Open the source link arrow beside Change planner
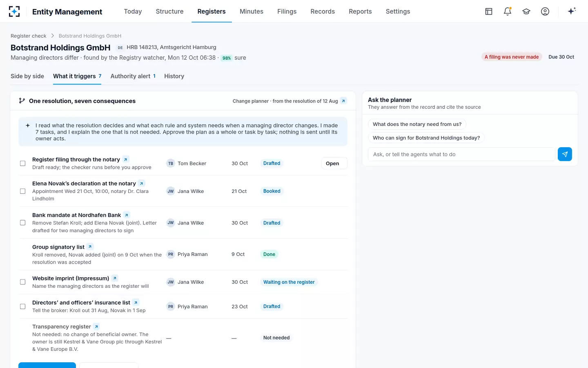 pyautogui.click(x=343, y=101)
